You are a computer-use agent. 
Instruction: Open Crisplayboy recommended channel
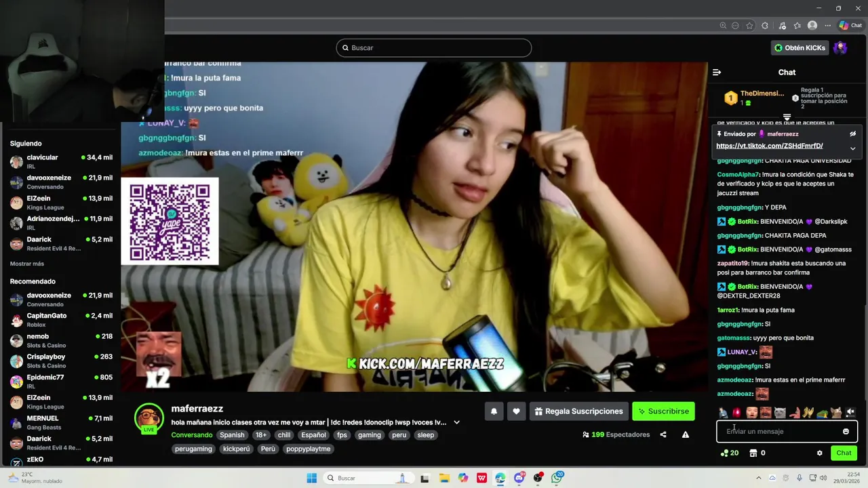pos(61,361)
